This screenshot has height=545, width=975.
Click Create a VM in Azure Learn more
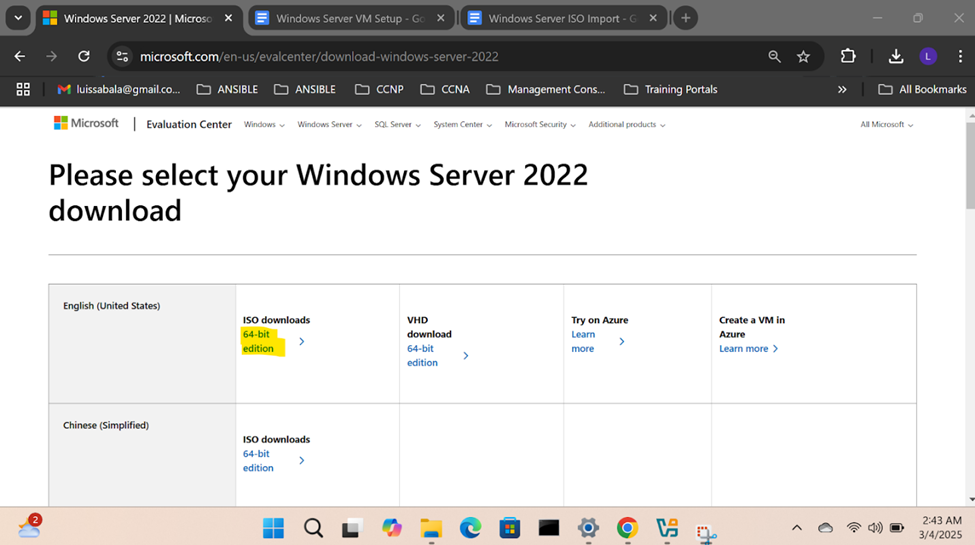[749, 348]
